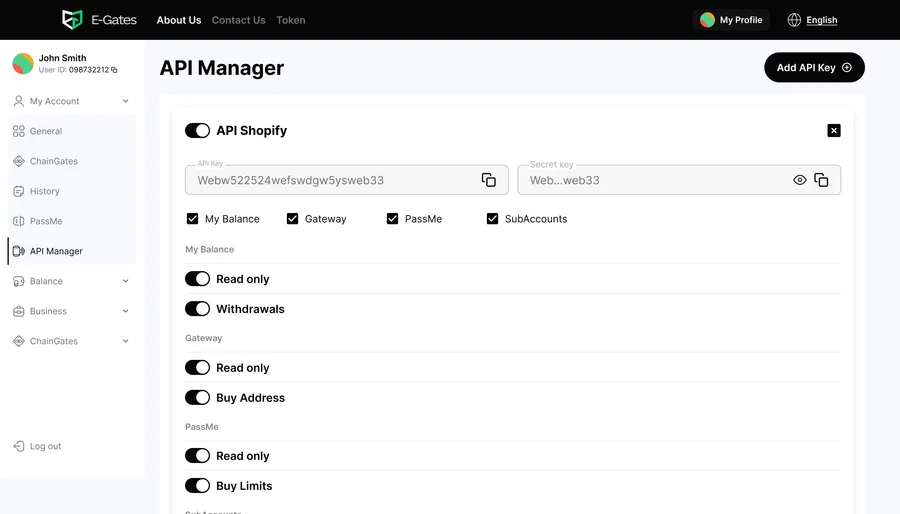The width and height of the screenshot is (900, 514).
Task: Click the API Key input field
Action: pos(347,180)
